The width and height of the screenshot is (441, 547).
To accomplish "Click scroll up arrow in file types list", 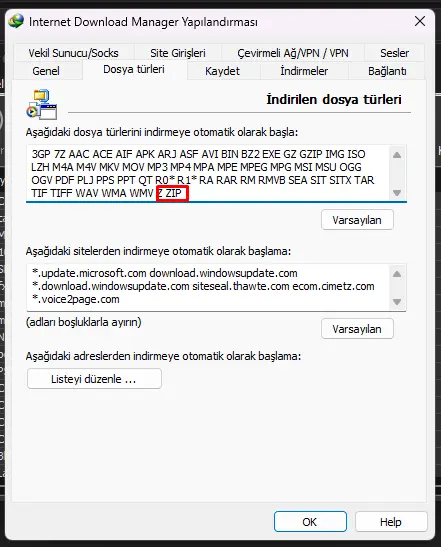I will 397,155.
